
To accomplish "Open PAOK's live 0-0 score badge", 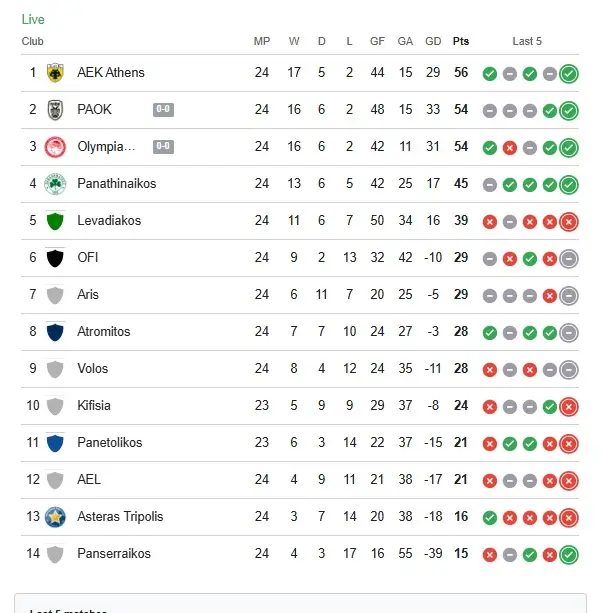I will pos(163,110).
